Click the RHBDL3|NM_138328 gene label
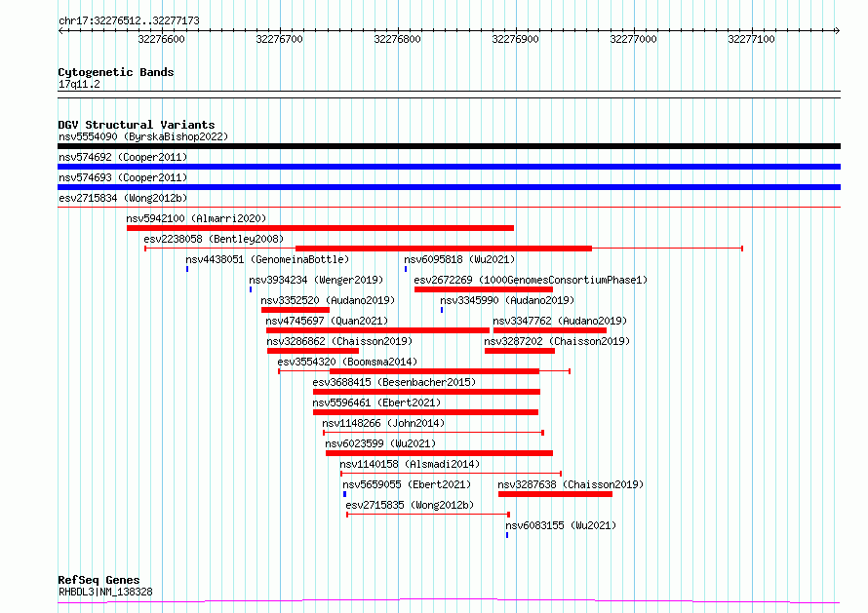This screenshot has height=613, width=868. point(105,592)
